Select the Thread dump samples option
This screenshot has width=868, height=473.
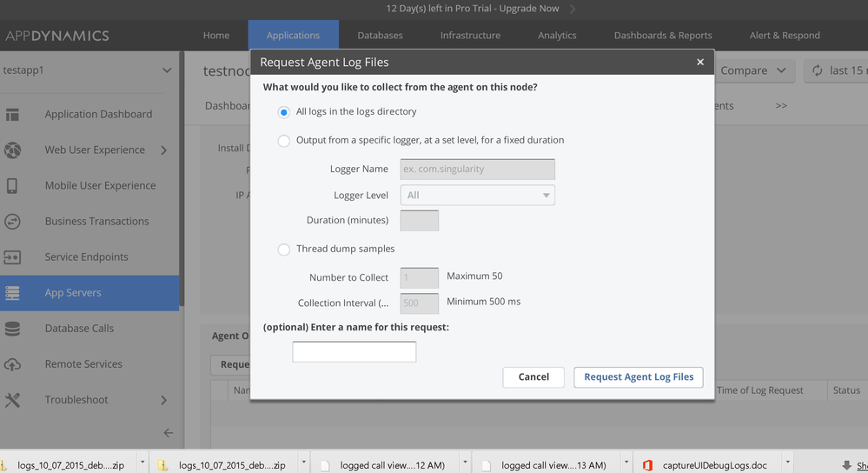tap(284, 250)
